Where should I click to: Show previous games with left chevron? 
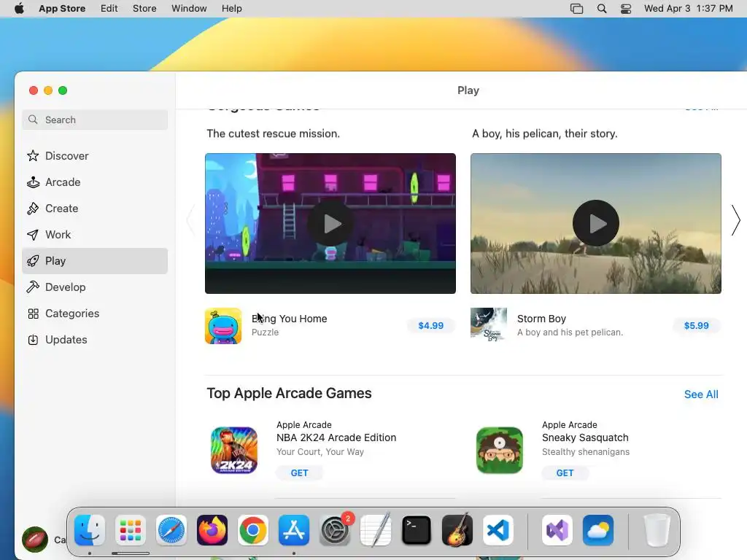pyautogui.click(x=191, y=220)
